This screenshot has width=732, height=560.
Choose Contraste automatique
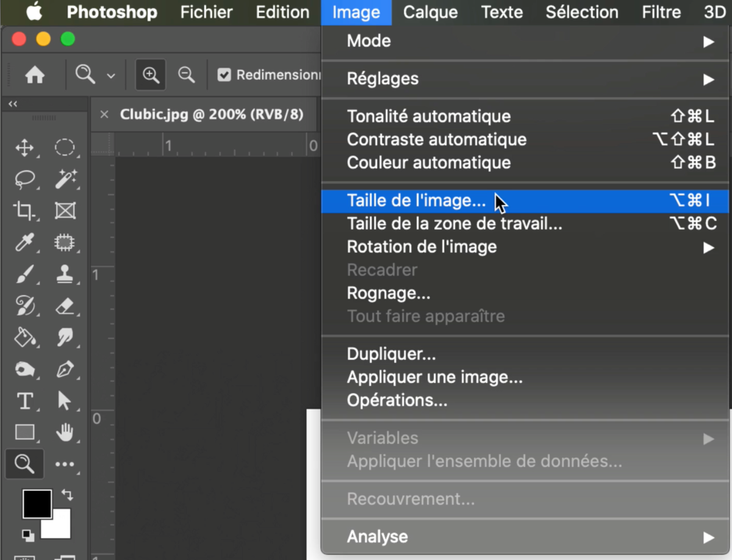(525, 140)
